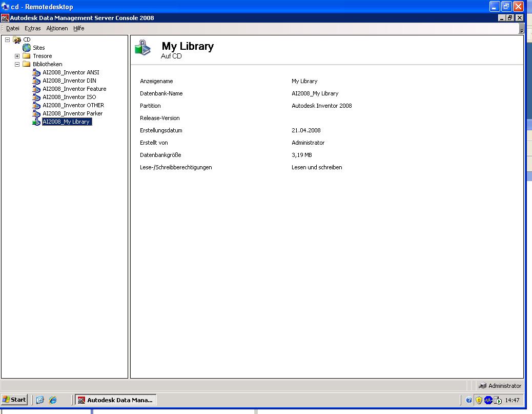Click the "Release-Version" property label
This screenshot has height=414, width=532.
[x=160, y=118]
